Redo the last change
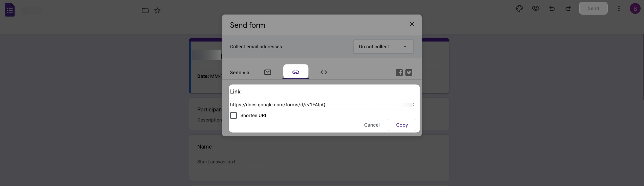 pos(568,8)
